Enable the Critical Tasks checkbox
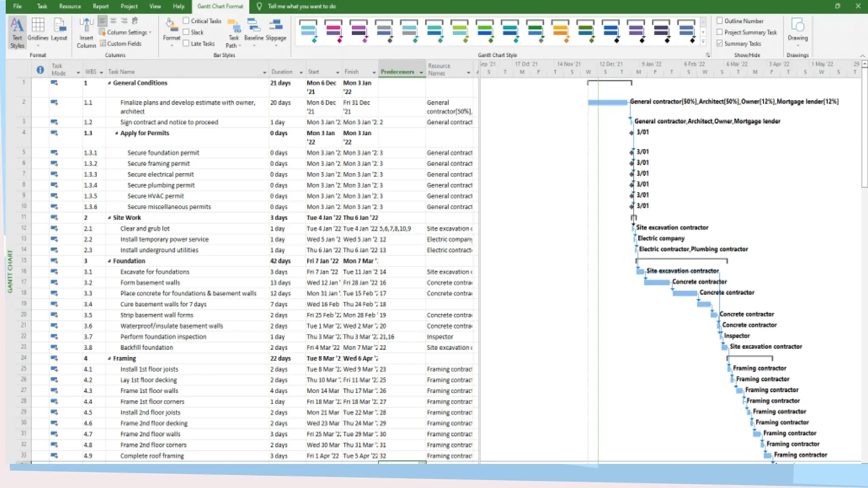This screenshot has width=868, height=488. 186,21
